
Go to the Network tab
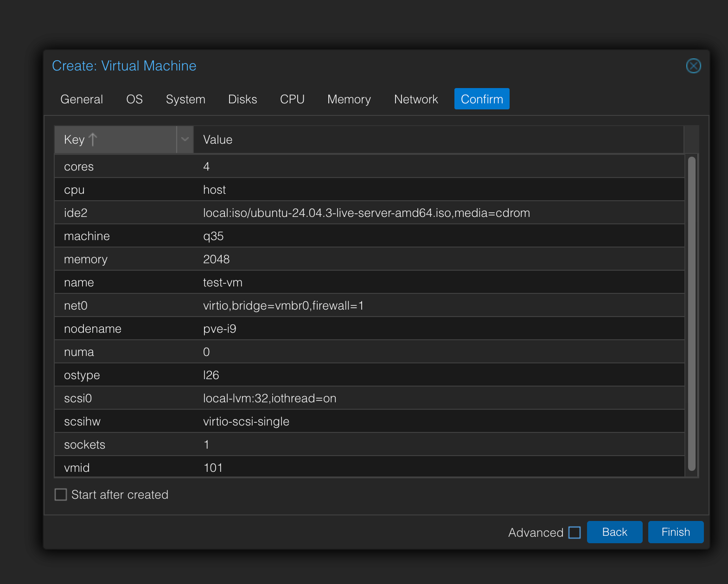[x=416, y=99]
